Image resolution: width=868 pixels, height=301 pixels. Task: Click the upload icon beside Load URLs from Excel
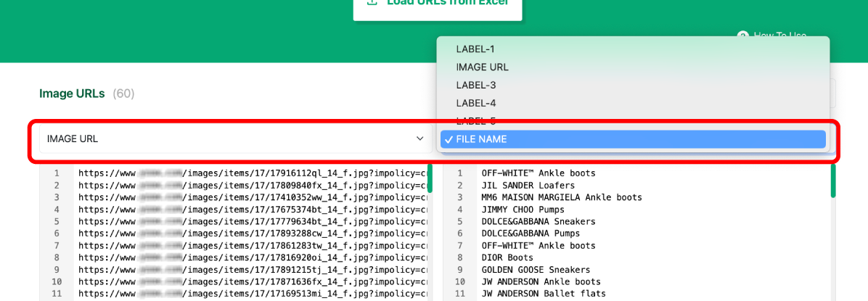372,2
